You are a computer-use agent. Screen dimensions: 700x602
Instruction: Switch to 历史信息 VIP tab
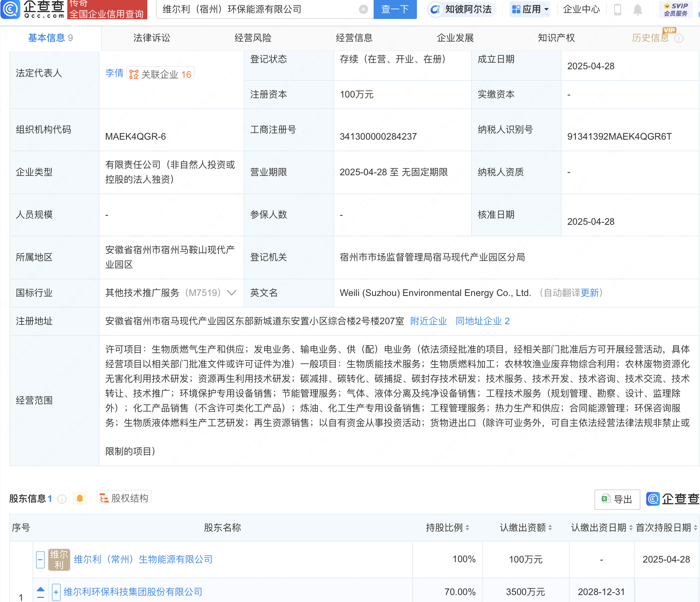(650, 38)
